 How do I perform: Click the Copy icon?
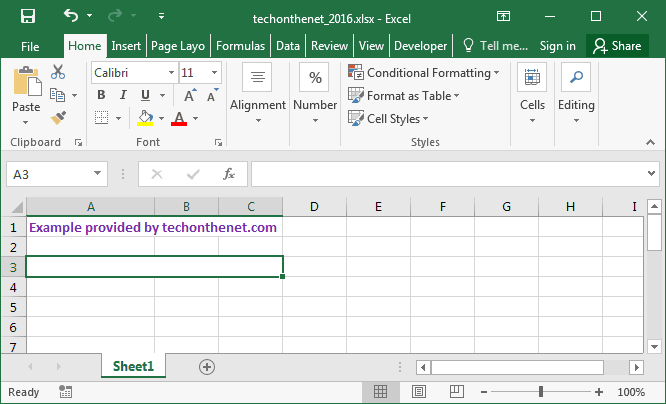(x=57, y=95)
